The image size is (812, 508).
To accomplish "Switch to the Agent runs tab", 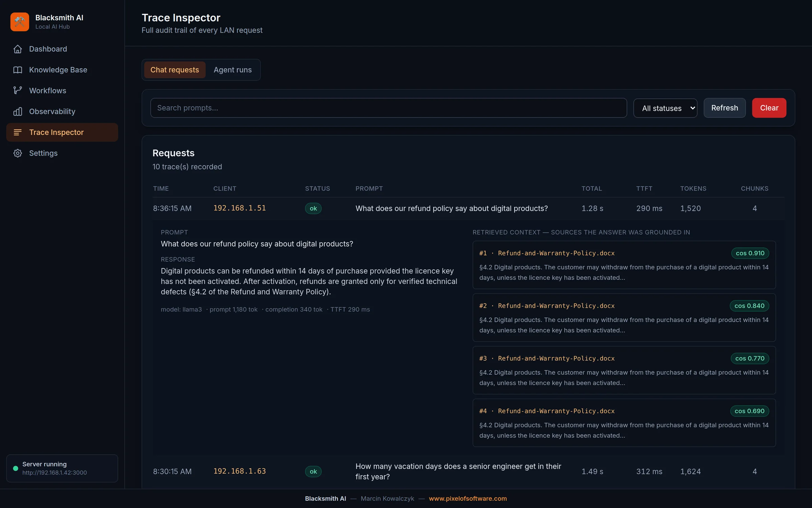I will pyautogui.click(x=232, y=70).
